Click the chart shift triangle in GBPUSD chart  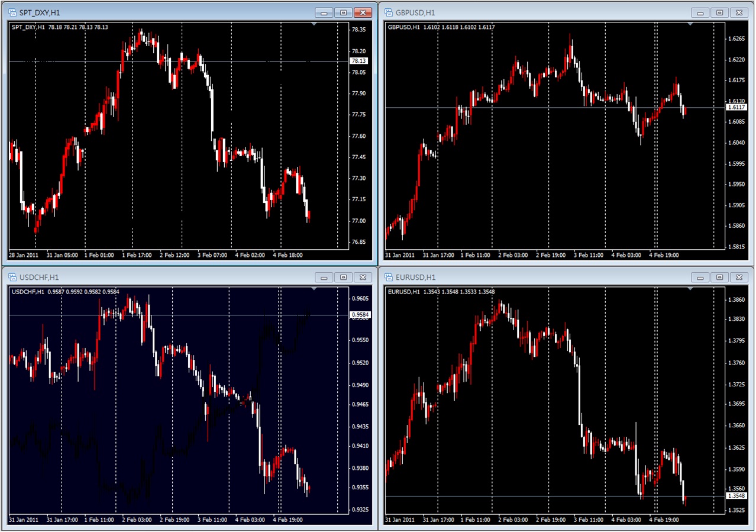pyautogui.click(x=690, y=24)
